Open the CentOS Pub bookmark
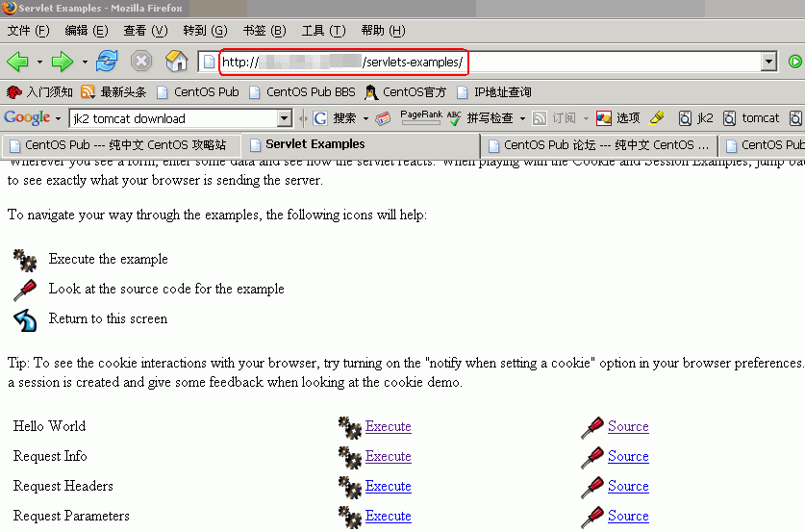The width and height of the screenshot is (805, 532). (x=198, y=92)
